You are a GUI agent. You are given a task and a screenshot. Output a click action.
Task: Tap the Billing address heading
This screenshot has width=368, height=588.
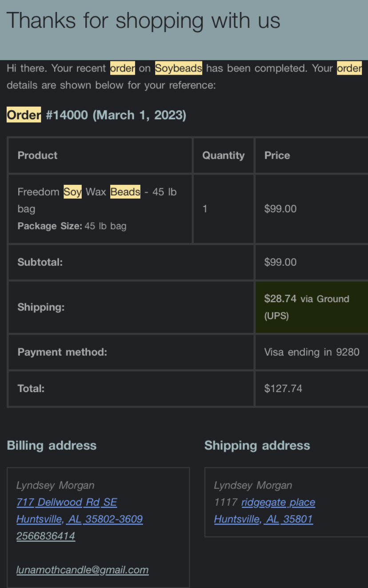pyautogui.click(x=52, y=445)
